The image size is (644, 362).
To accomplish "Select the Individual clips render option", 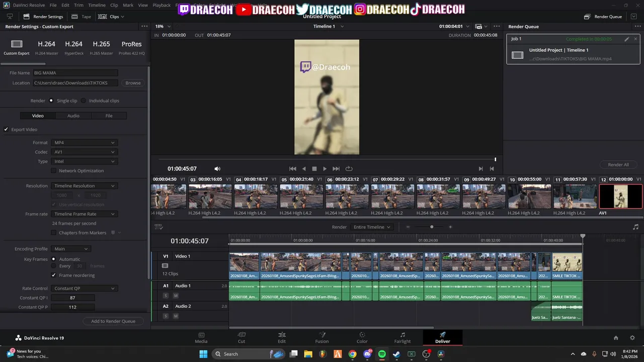I will pos(84,101).
